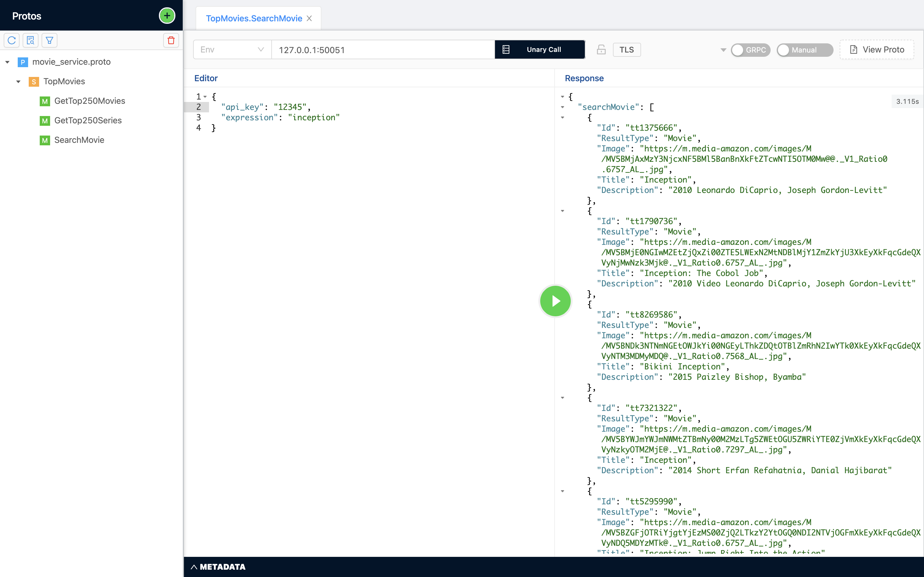Click the Unary Call button
This screenshot has height=577, width=924.
[x=540, y=49]
